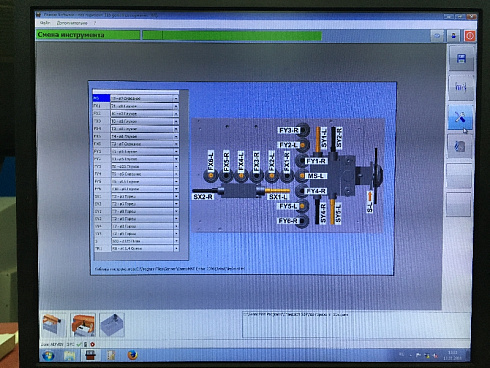Click the red power stop icon at top right
490x368 pixels.
click(x=470, y=36)
